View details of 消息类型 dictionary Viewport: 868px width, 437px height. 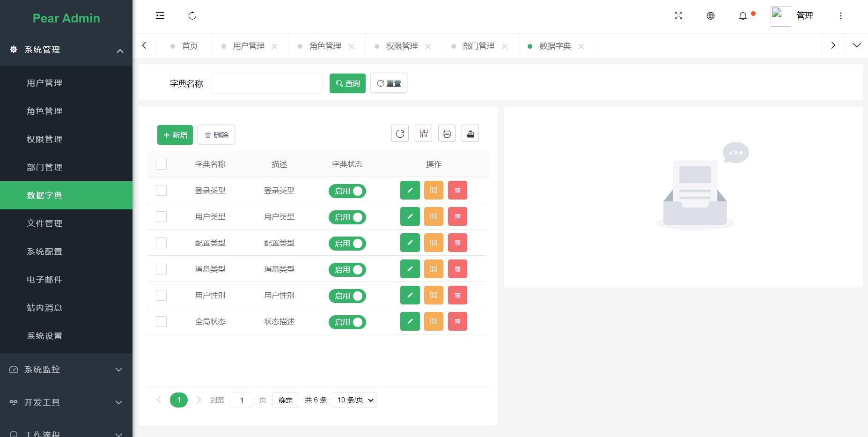(x=434, y=269)
